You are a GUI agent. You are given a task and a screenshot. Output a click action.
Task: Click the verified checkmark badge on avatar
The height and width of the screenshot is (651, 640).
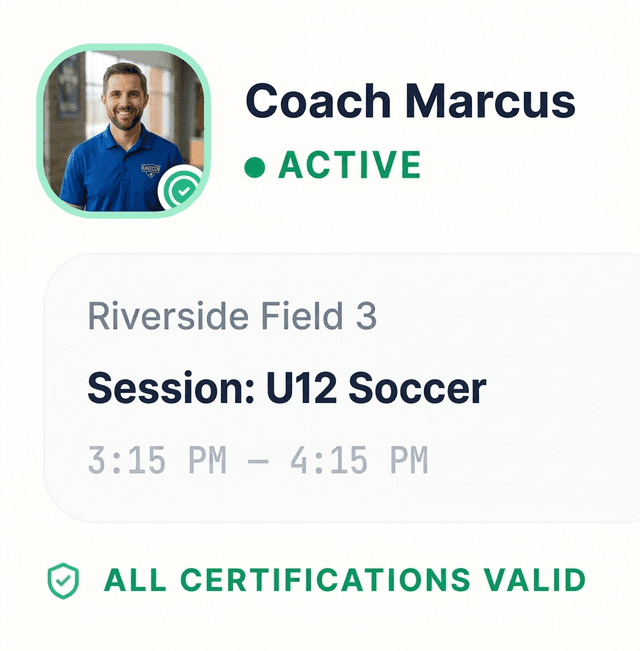tap(182, 188)
